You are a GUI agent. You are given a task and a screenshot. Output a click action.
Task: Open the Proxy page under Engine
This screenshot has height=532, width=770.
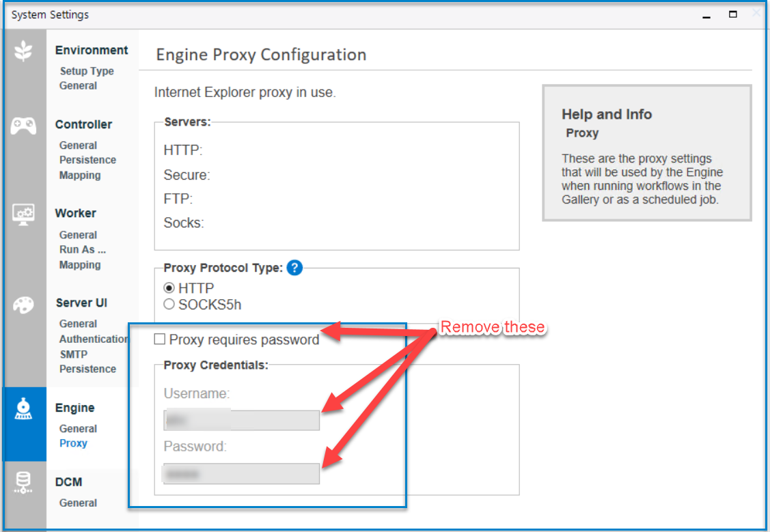(73, 443)
